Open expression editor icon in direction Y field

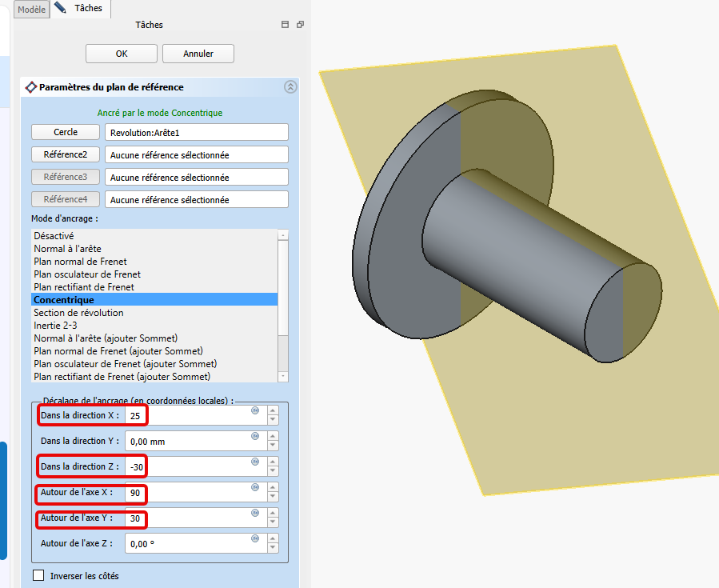coord(255,437)
